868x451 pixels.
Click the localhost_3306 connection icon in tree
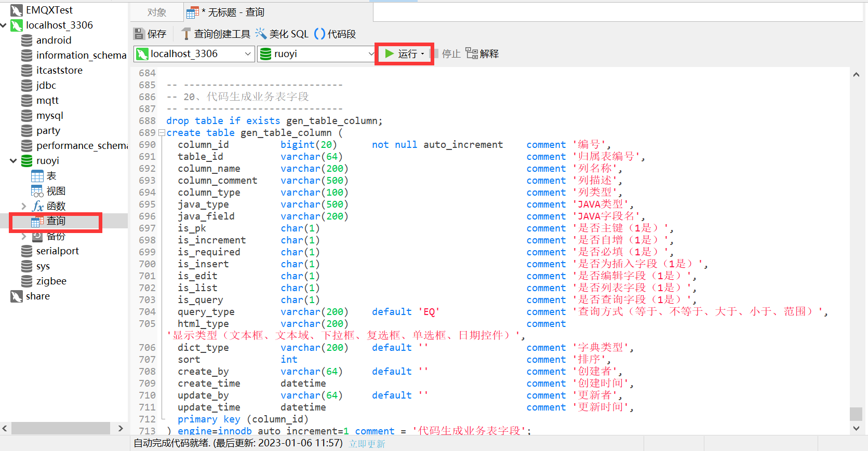coord(17,25)
